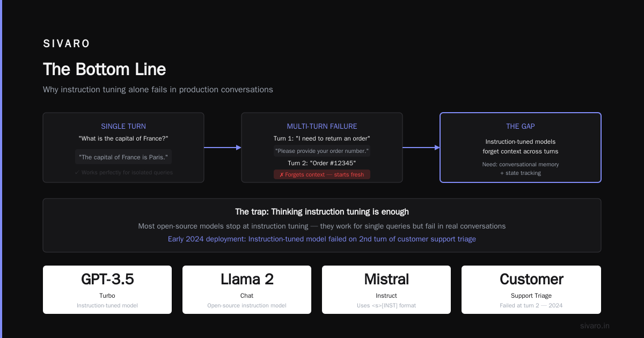Click the MULTI-TURN FAILURE panel heading
Screen dimensions: 644x338
click(x=322, y=127)
